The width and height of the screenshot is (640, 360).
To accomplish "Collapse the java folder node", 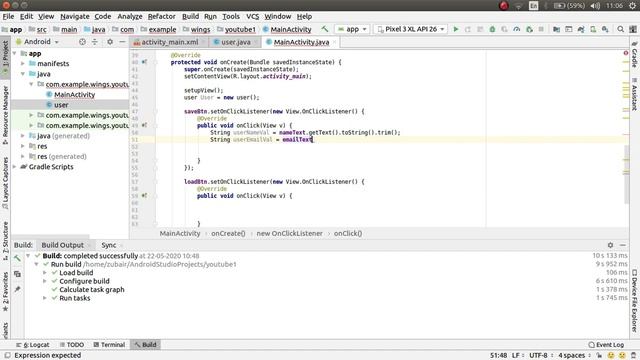I will pyautogui.click(x=23, y=74).
